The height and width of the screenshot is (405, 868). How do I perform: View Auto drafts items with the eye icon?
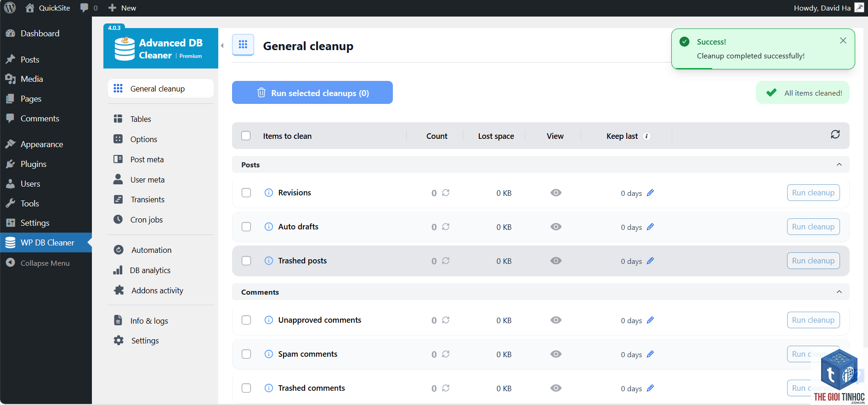(x=556, y=227)
